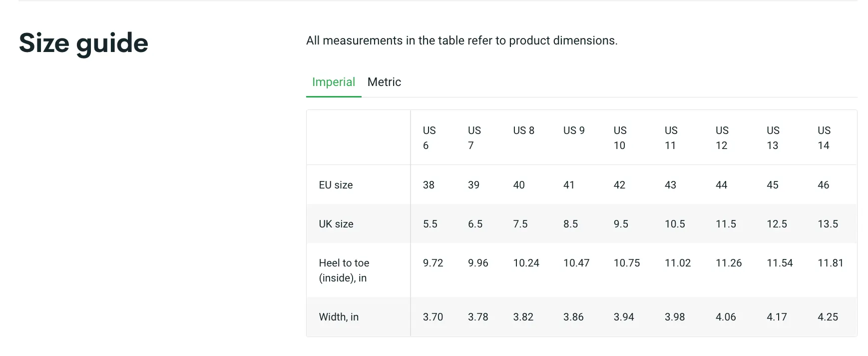
Task: Click the US 9 column header
Action: 574,130
